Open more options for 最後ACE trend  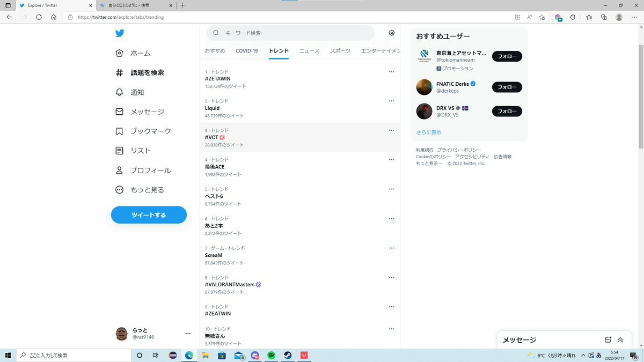(391, 160)
